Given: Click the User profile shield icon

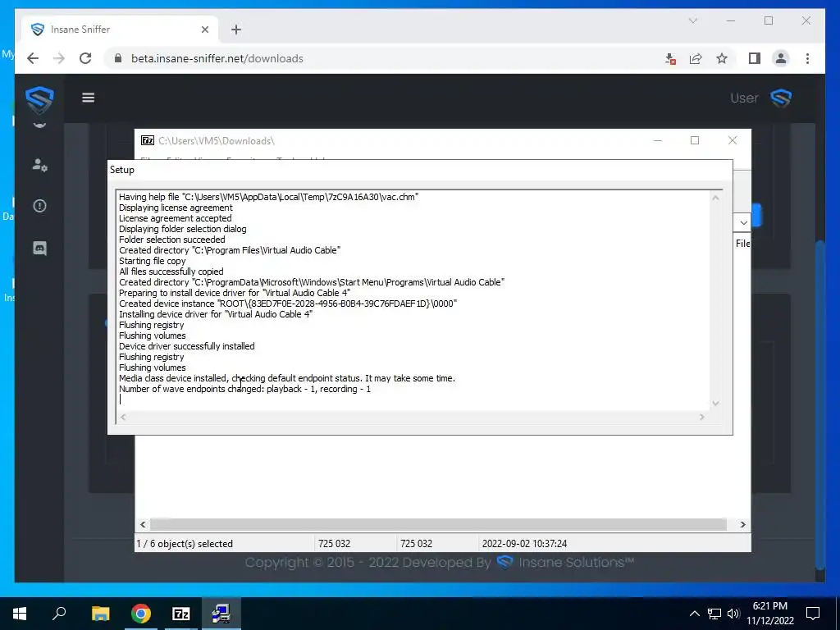Looking at the screenshot, I should [781, 98].
